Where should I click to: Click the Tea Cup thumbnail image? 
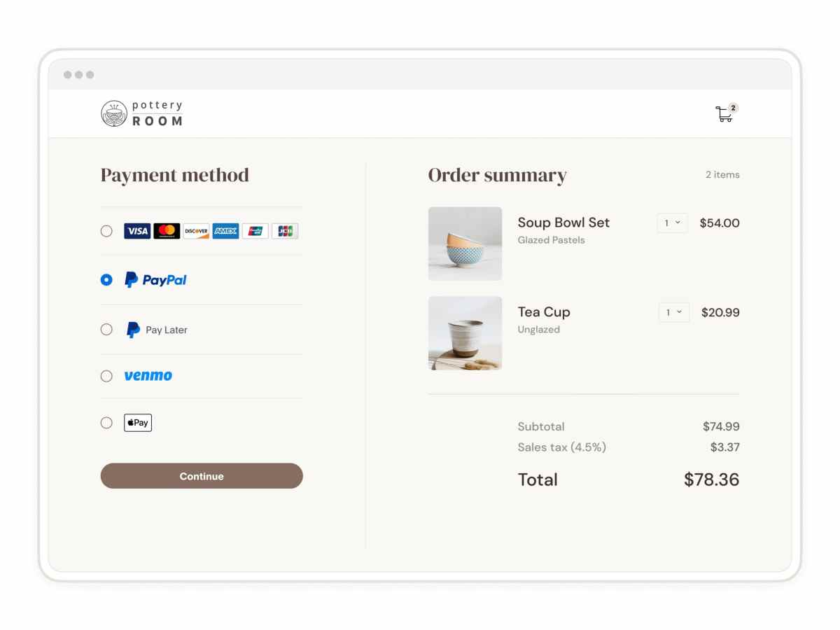click(465, 333)
